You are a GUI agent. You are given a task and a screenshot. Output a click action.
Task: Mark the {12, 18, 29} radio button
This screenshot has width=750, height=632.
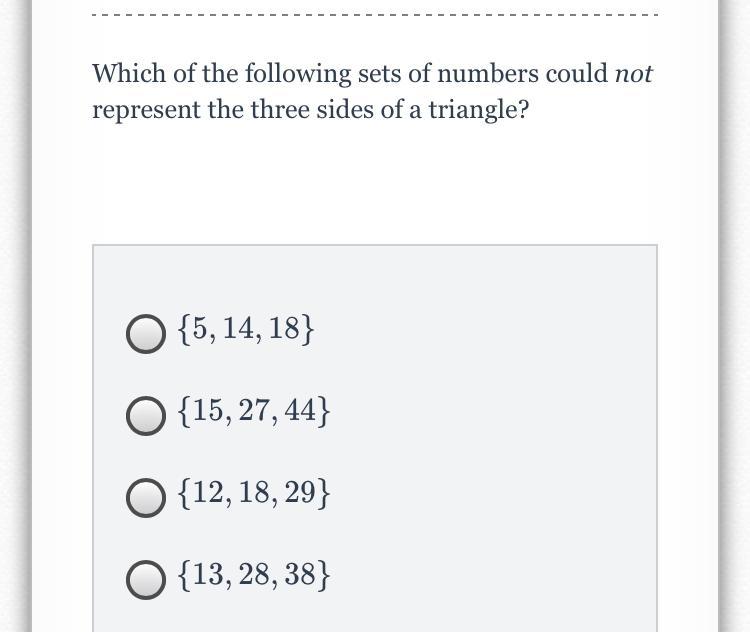coord(146,498)
